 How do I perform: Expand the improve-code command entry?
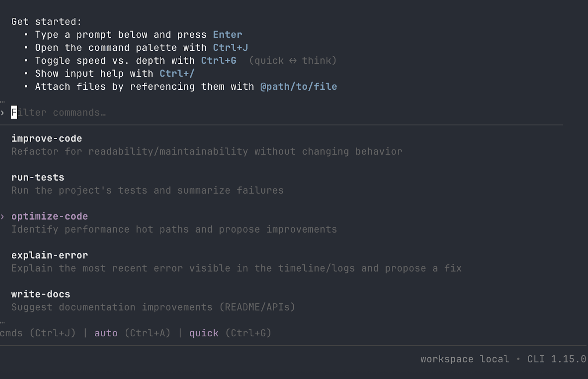[47, 139]
